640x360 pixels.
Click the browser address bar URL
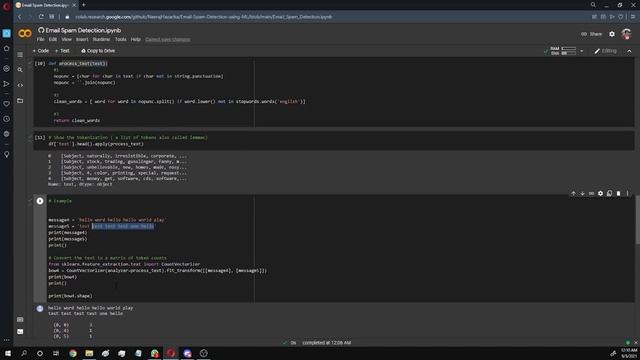pyautogui.click(x=203, y=17)
